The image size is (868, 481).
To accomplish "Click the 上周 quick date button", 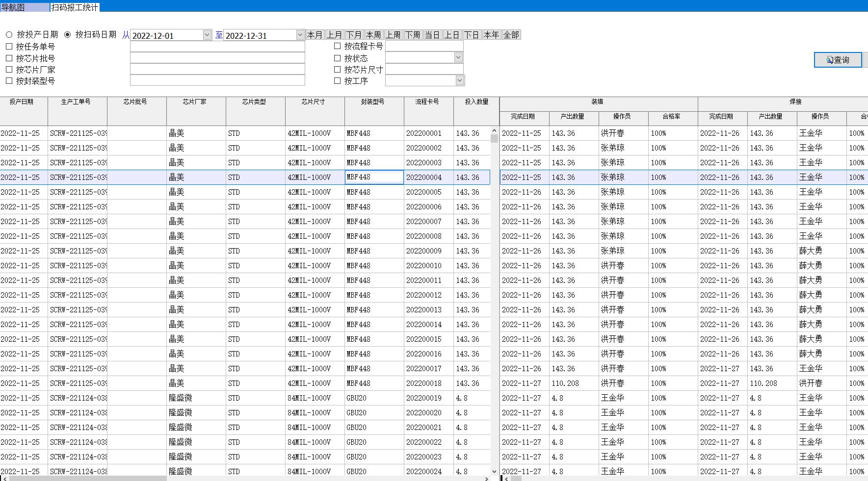I will 393,35.
